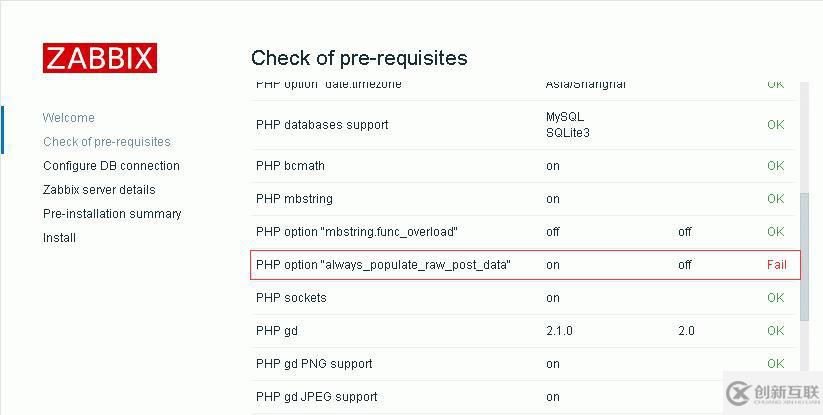Select Pre-installation summary step
Image resolution: width=823 pixels, height=415 pixels.
tap(112, 214)
